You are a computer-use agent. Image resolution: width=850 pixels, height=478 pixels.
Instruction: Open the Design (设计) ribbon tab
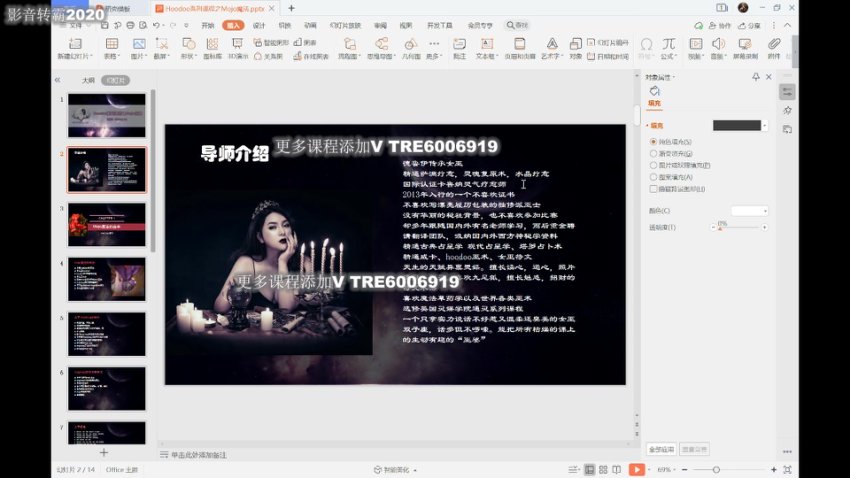click(x=259, y=25)
